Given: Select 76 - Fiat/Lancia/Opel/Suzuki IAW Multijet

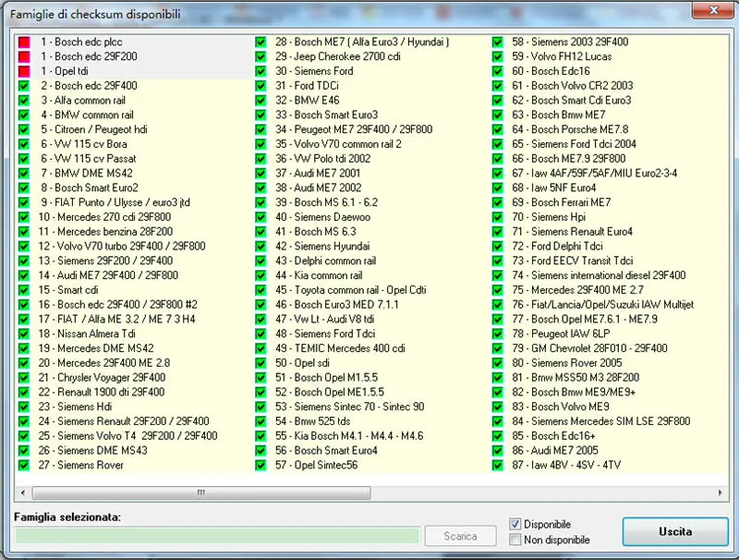Looking at the screenshot, I should click(603, 305).
